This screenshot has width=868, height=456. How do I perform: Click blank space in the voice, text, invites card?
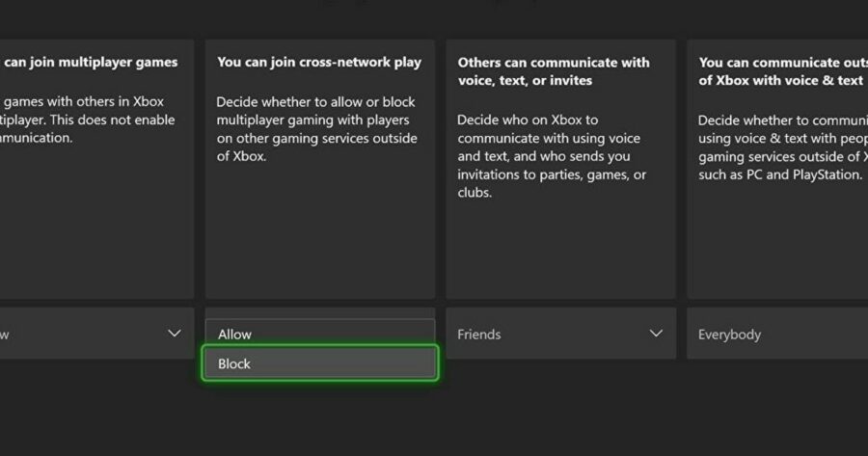559,251
